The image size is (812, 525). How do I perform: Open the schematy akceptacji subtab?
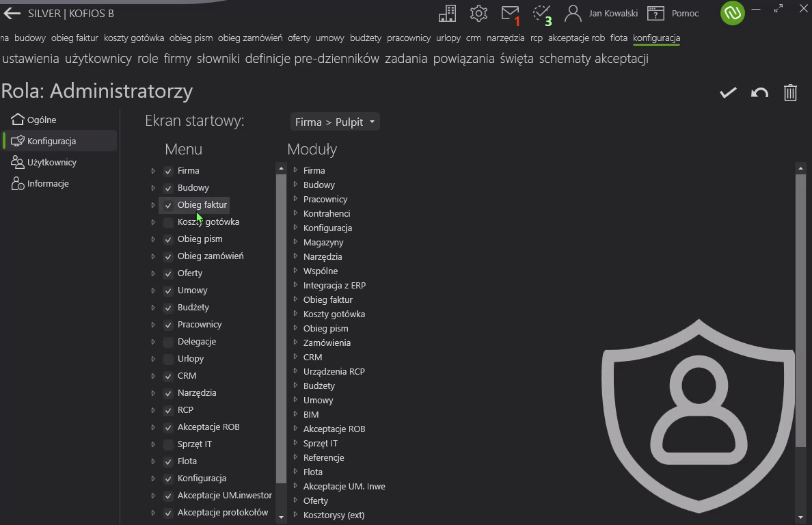tap(593, 59)
